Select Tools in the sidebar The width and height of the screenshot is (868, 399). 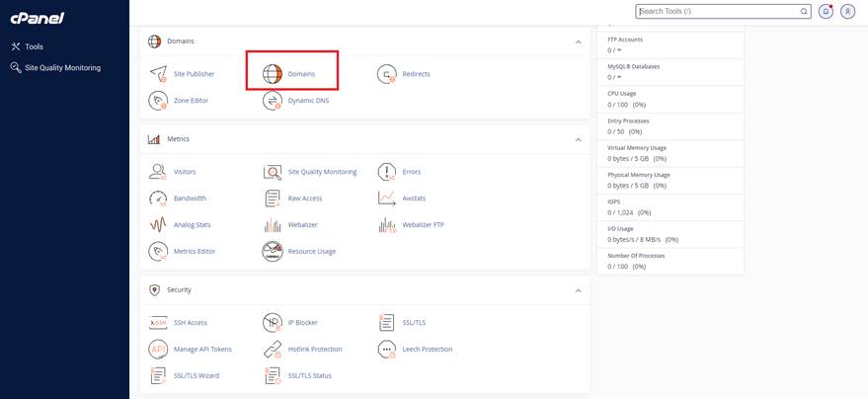[x=34, y=46]
